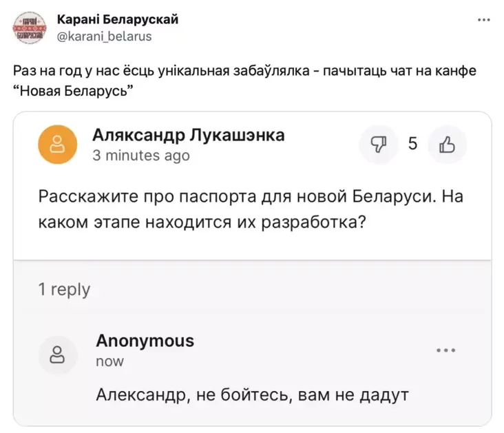Select the Аляксандр Лукашэнка author name
The height and width of the screenshot is (433, 504).
188,135
